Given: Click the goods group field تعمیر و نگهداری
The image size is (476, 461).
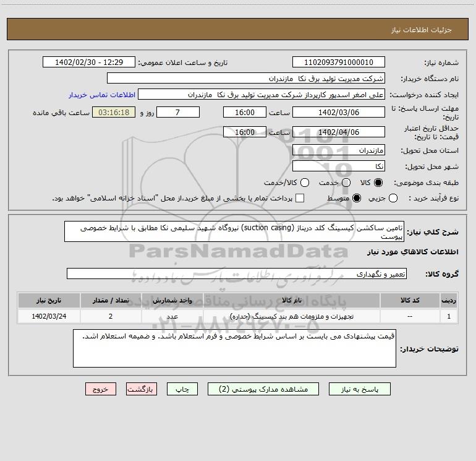Looking at the screenshot, I should [237, 274].
